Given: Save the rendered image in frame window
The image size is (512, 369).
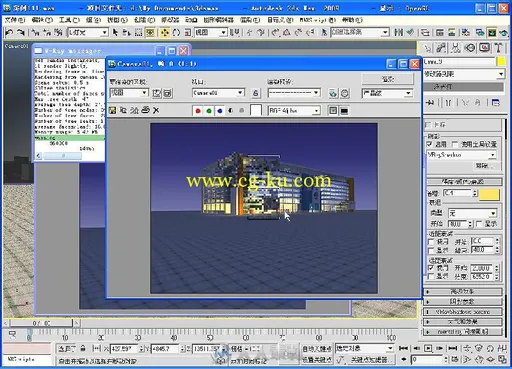Looking at the screenshot, I should pyautogui.click(x=113, y=110).
